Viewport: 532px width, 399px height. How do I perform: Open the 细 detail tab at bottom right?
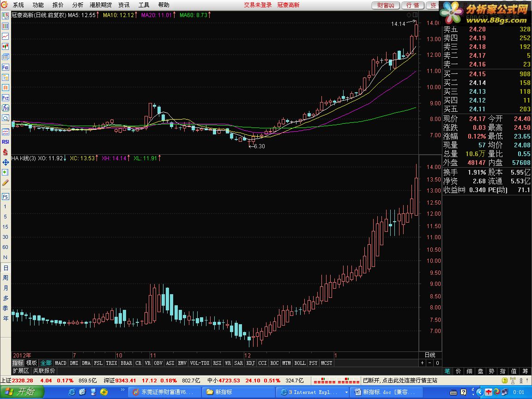pyautogui.click(x=470, y=371)
